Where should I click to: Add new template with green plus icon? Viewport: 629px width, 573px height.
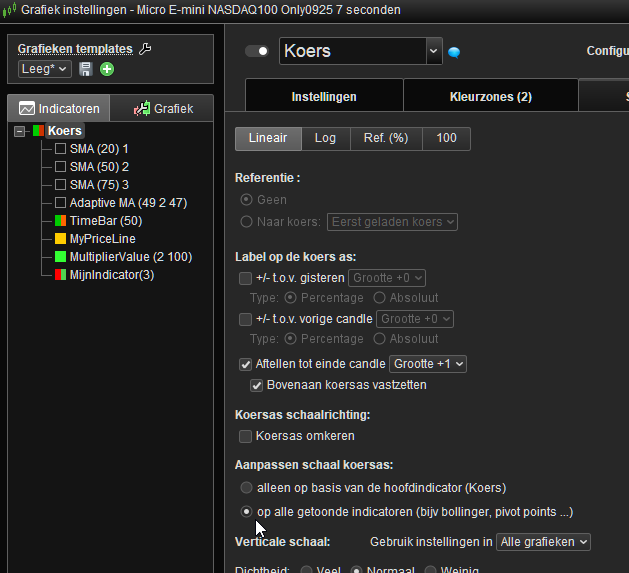coord(107,69)
